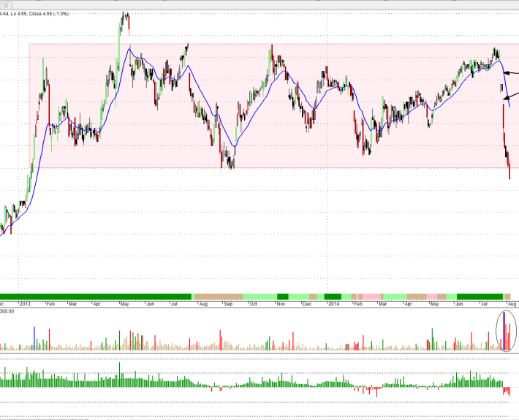
Task: Click the final Aug label at right edge
Action: (x=512, y=303)
